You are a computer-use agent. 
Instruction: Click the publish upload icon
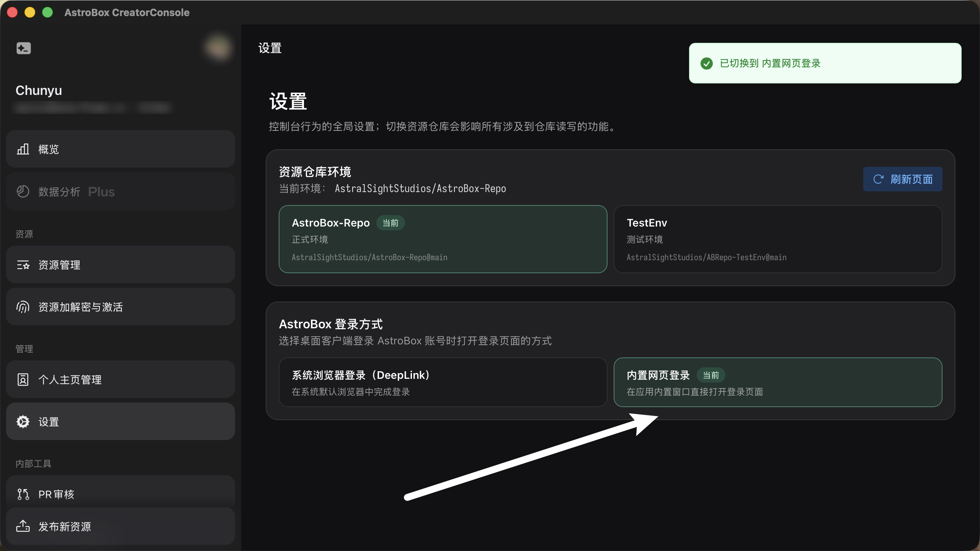[x=23, y=526]
